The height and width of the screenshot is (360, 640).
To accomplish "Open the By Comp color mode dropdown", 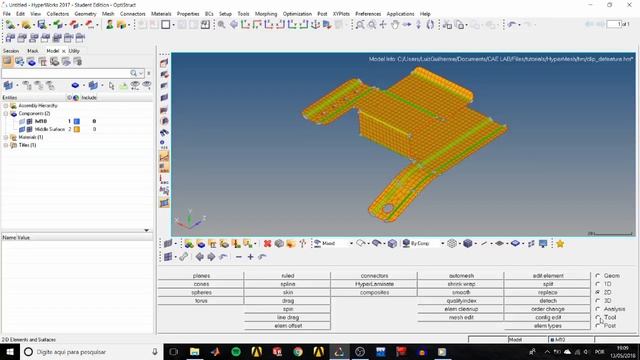I will [442, 244].
